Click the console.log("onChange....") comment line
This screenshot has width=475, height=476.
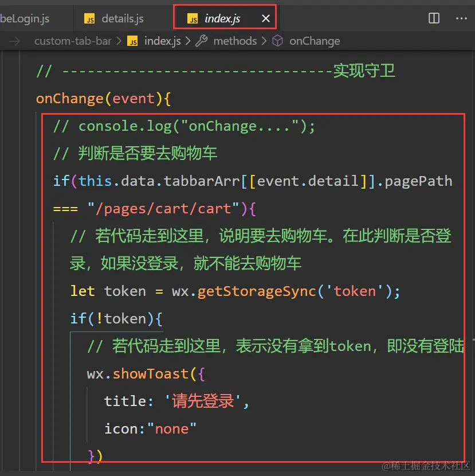[184, 126]
